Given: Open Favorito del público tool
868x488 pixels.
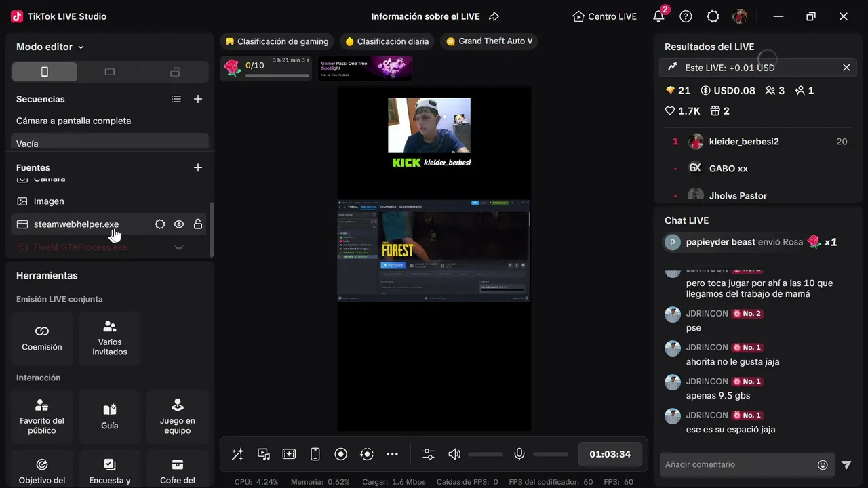Looking at the screenshot, I should [42, 417].
